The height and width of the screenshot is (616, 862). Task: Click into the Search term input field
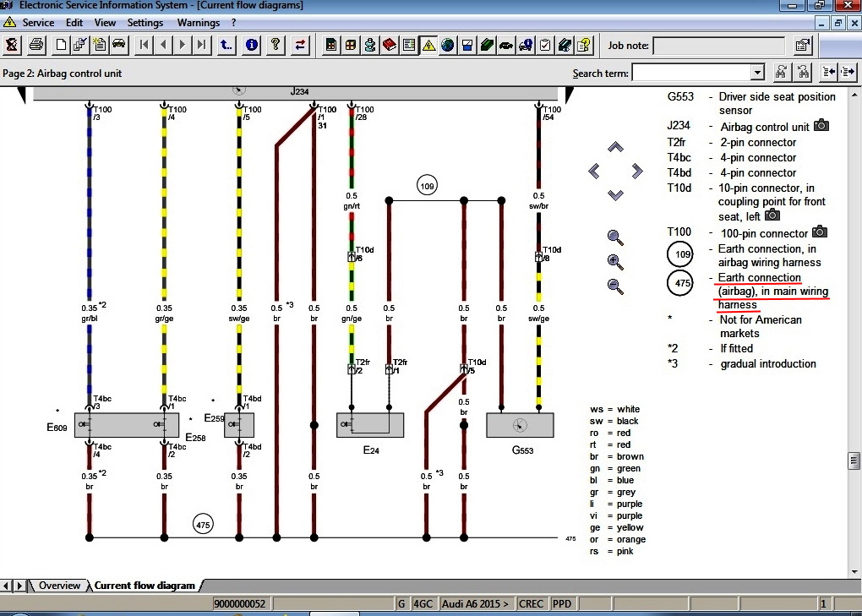692,73
